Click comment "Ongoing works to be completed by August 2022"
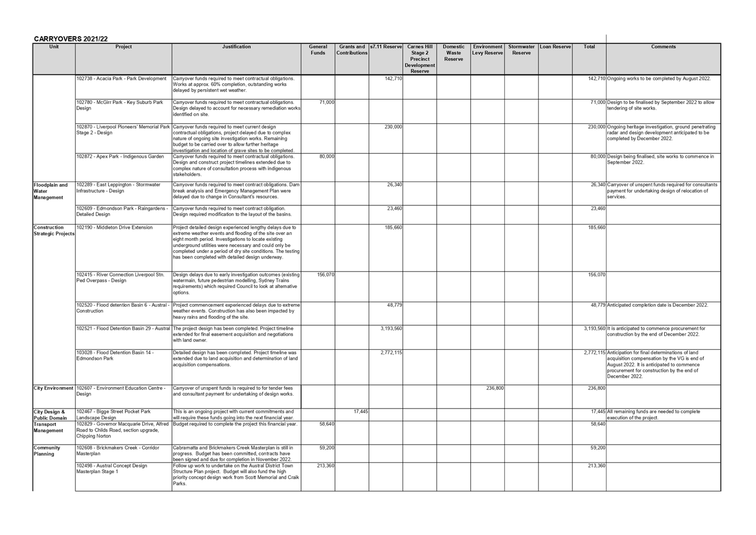This screenshot has width=756, height=535. coord(659,79)
